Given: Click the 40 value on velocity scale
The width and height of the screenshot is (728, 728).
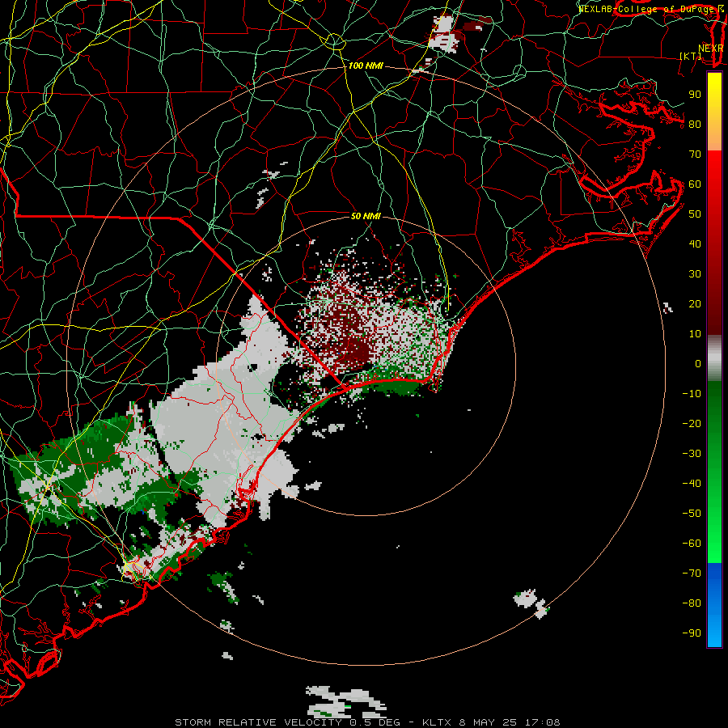Looking at the screenshot, I should point(695,244).
